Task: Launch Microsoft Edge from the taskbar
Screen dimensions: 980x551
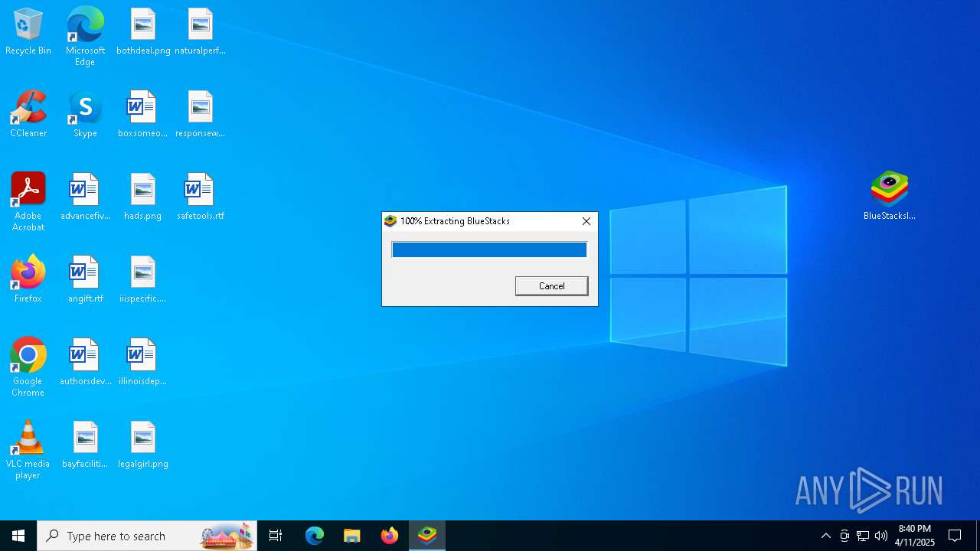Action: click(x=315, y=536)
